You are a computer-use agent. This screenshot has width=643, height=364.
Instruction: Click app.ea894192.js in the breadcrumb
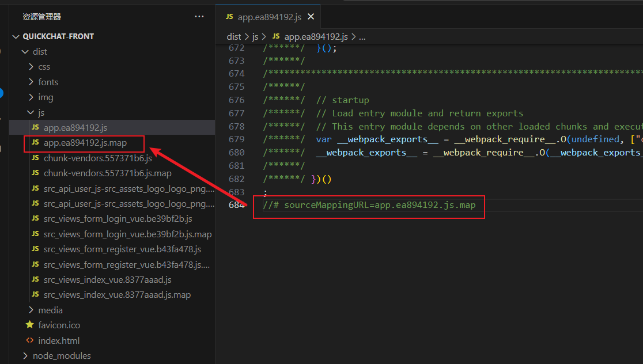(316, 37)
